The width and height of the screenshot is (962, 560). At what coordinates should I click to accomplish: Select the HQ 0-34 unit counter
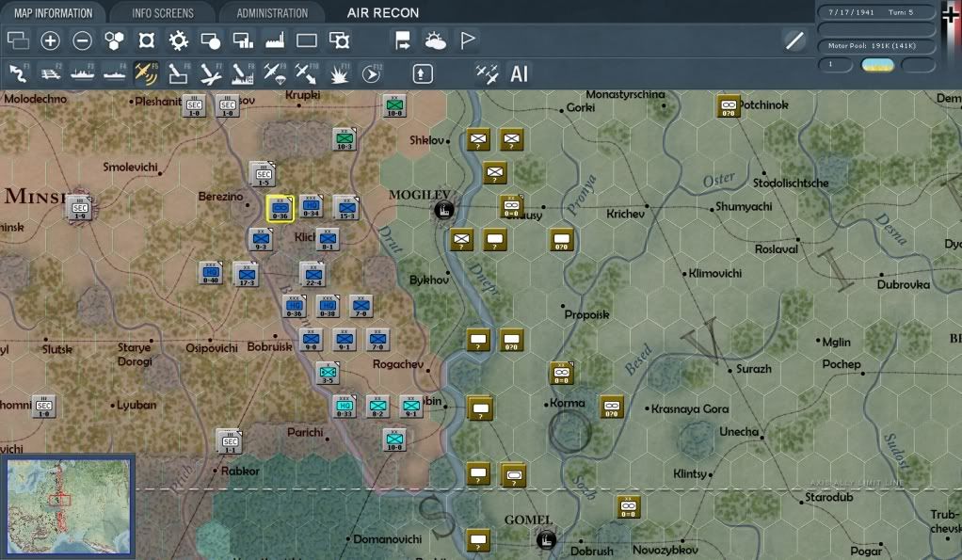(x=311, y=207)
